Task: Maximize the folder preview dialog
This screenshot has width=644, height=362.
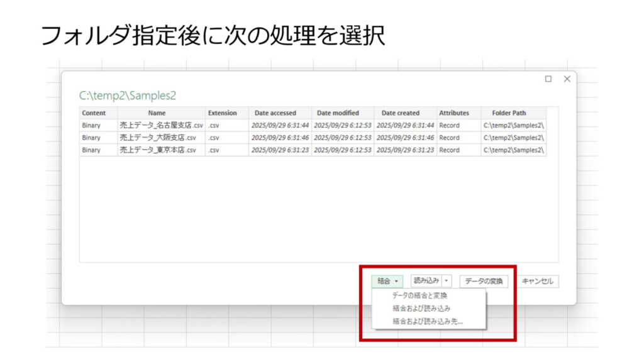Action: click(x=548, y=79)
